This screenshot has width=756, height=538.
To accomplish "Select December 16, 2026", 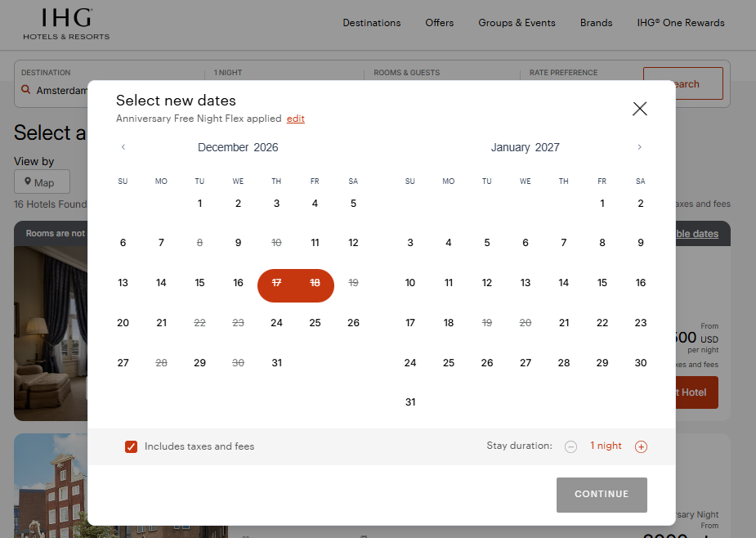I will click(238, 283).
